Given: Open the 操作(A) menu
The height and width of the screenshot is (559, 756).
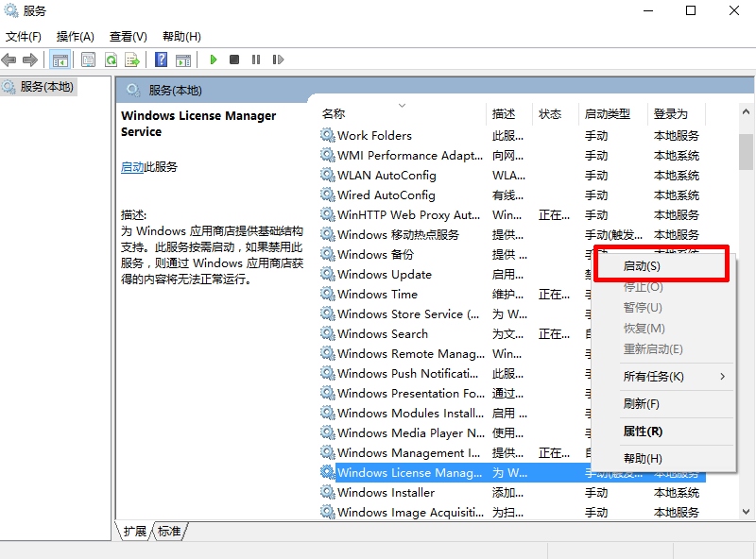Looking at the screenshot, I should click(x=77, y=36).
